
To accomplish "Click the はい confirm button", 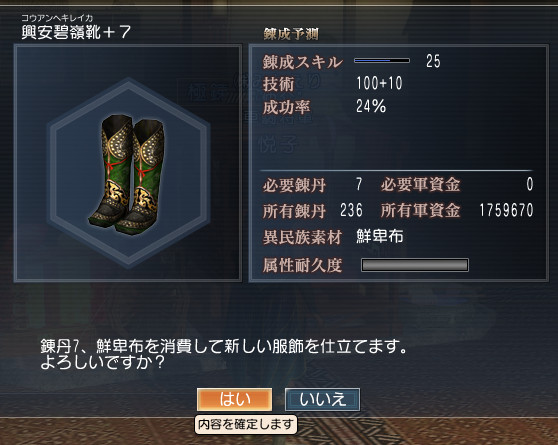I will point(235,399).
